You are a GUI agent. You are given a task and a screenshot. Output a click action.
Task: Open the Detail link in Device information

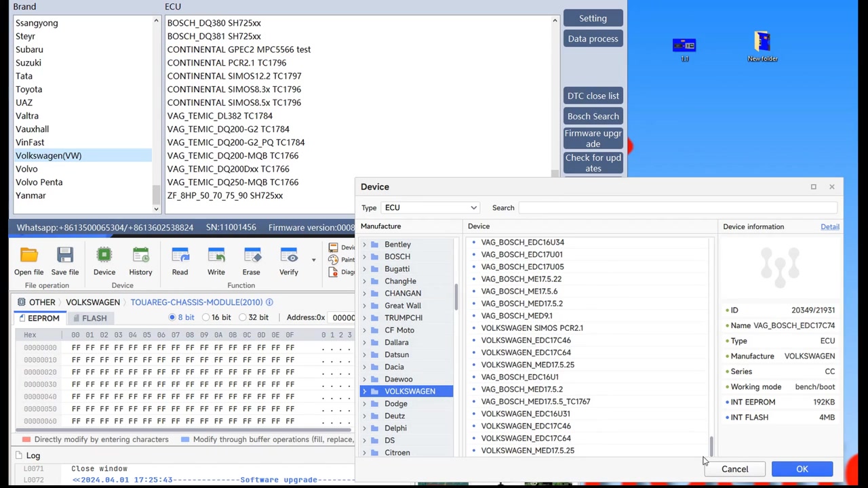[x=830, y=227]
